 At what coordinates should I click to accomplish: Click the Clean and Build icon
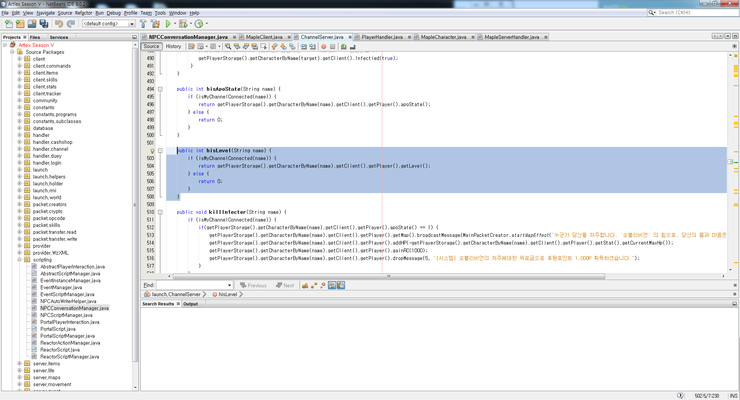155,24
